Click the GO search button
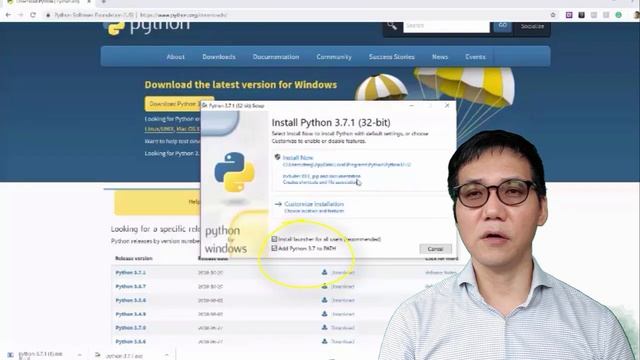The width and height of the screenshot is (640, 360). point(502,26)
